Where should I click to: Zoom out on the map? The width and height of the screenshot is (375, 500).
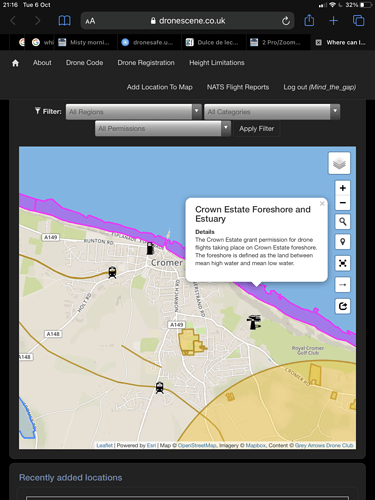342,203
